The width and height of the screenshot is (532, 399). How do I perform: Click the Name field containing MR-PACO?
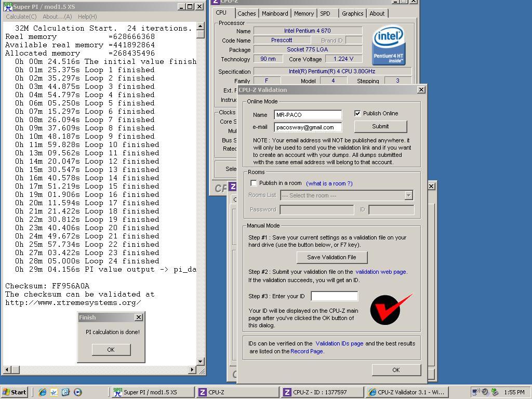click(x=308, y=115)
